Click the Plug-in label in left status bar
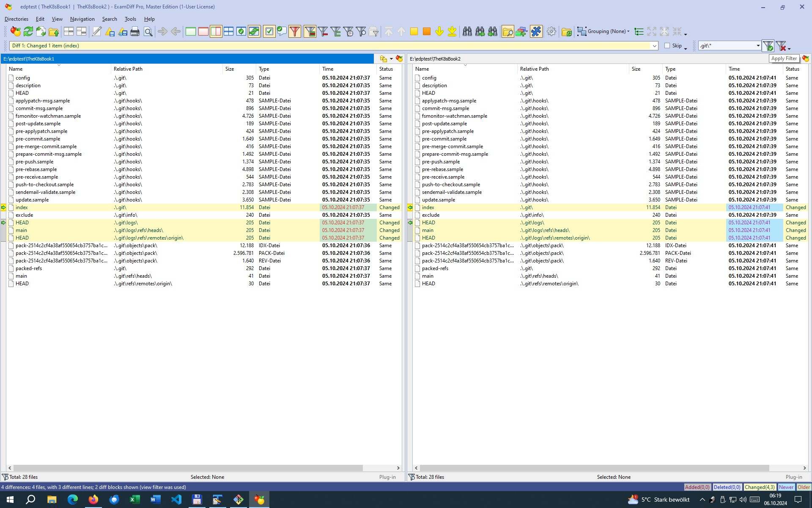This screenshot has width=812, height=508. click(387, 477)
